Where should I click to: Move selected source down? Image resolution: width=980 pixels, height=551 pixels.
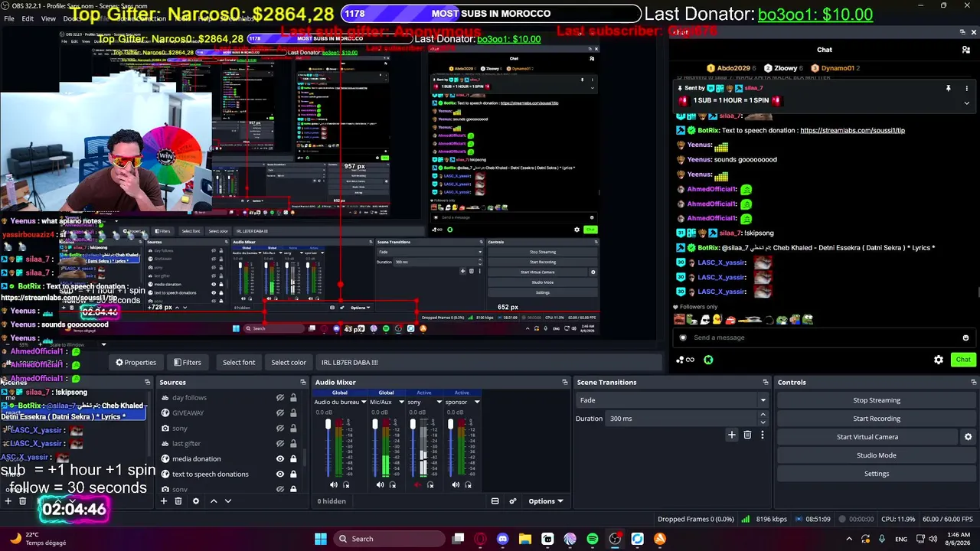(227, 501)
